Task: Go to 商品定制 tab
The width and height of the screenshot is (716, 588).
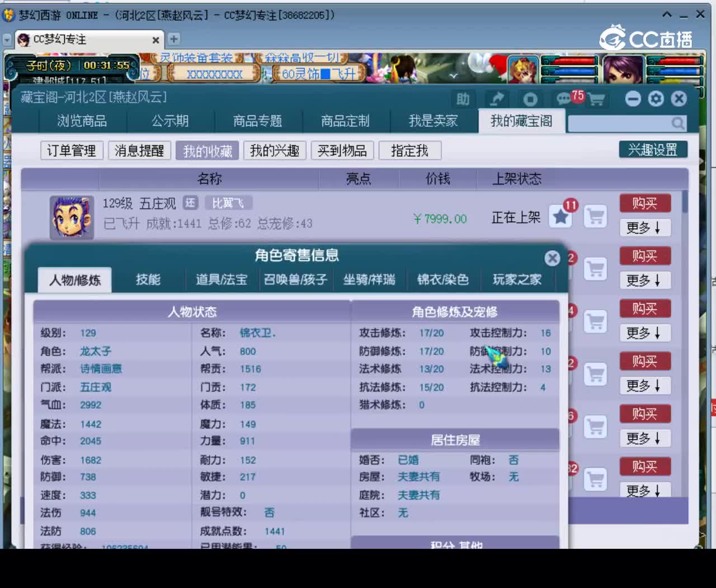Action: pos(345,121)
